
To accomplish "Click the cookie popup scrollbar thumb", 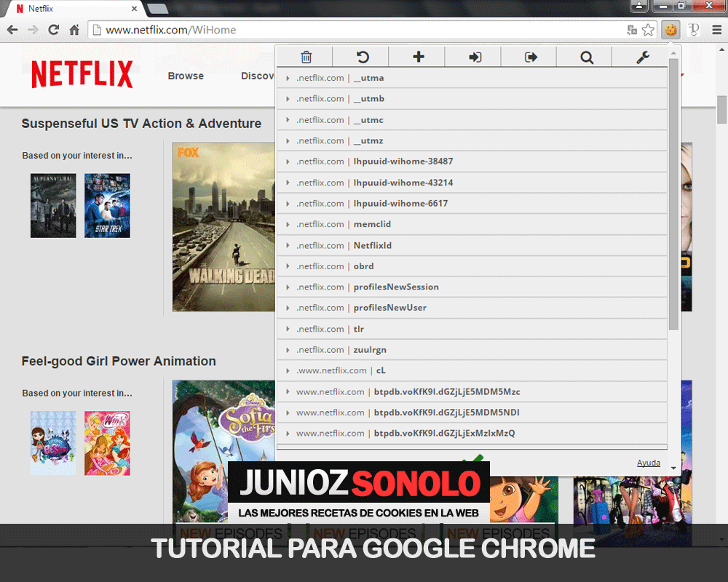I will click(673, 194).
